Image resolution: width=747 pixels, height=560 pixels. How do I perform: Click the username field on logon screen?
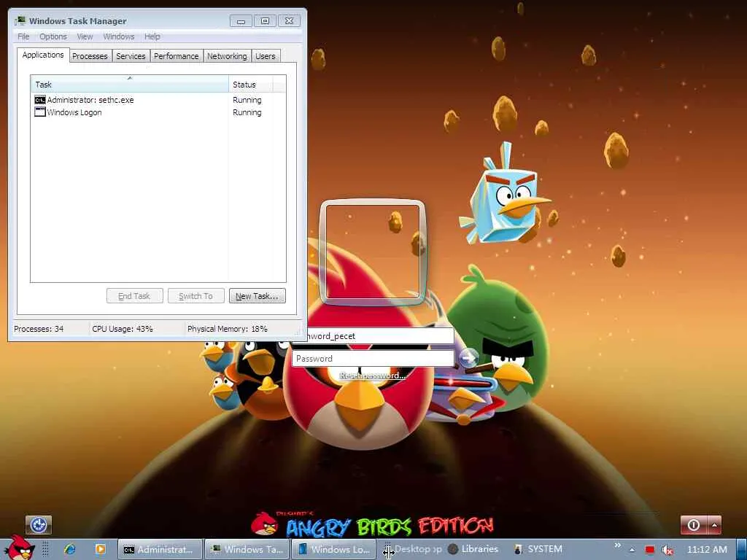tap(379, 335)
